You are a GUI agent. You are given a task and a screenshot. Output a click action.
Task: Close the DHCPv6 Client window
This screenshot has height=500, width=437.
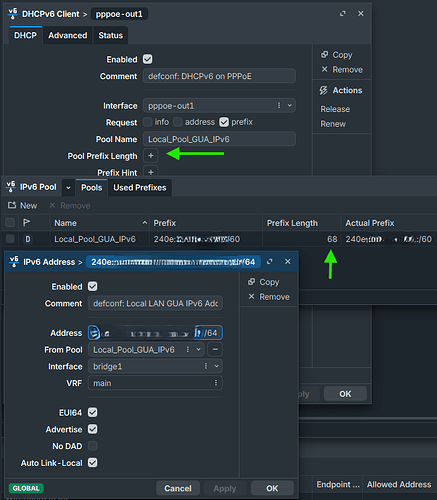pyautogui.click(x=361, y=14)
